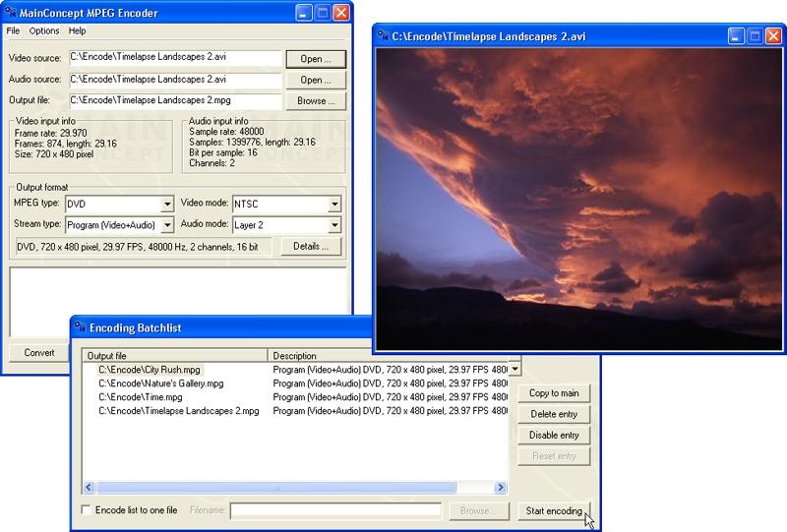The height and width of the screenshot is (532, 787).
Task: Expand the Video mode NTSC dropdown
Action: [x=334, y=205]
